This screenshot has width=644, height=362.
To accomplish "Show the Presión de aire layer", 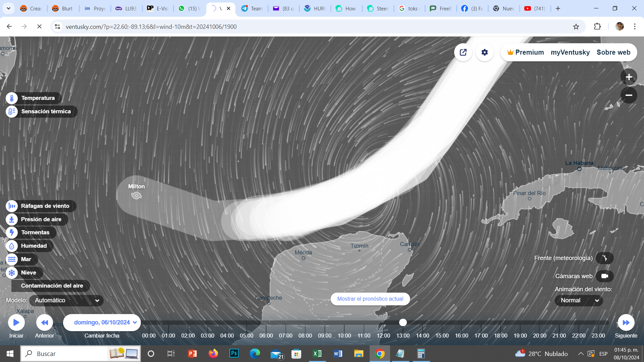I will pyautogui.click(x=41, y=219).
